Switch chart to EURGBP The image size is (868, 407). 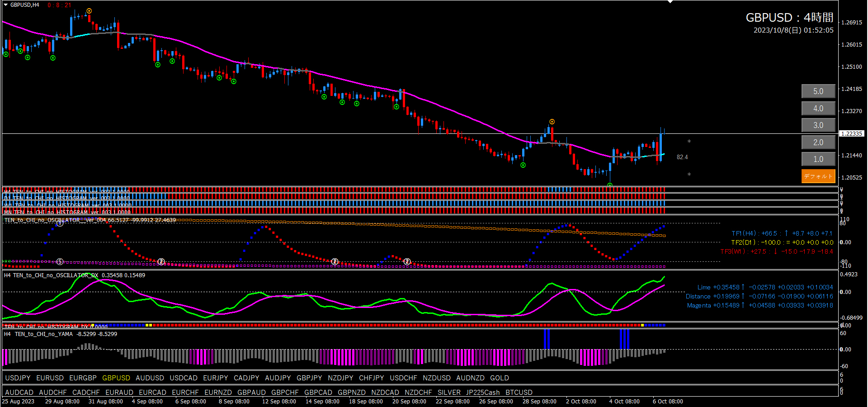coord(83,378)
